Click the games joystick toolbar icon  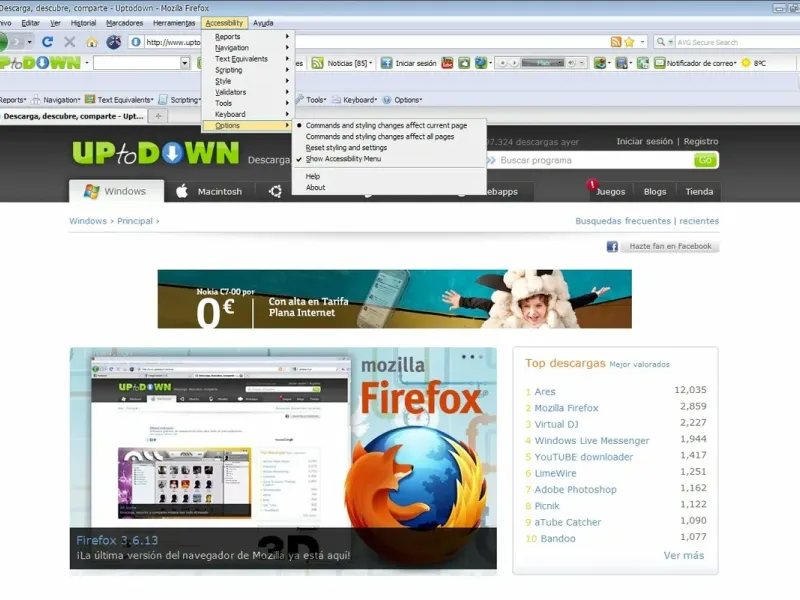tap(601, 63)
